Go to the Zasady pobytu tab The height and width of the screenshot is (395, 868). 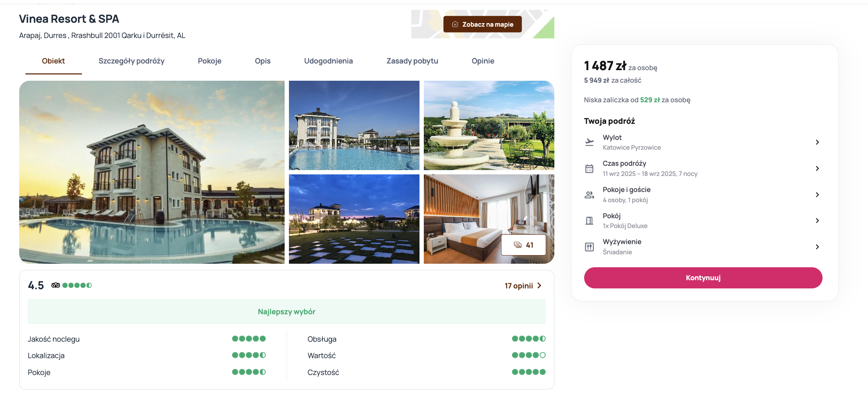(412, 61)
